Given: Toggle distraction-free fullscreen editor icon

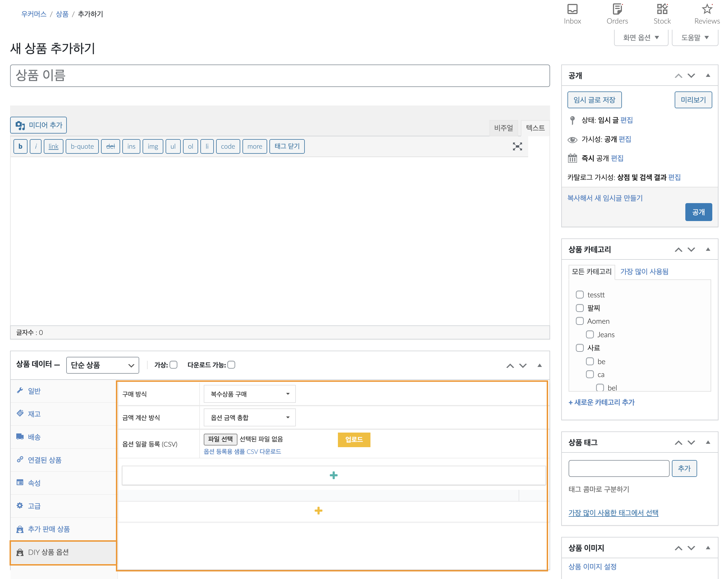Looking at the screenshot, I should click(517, 146).
